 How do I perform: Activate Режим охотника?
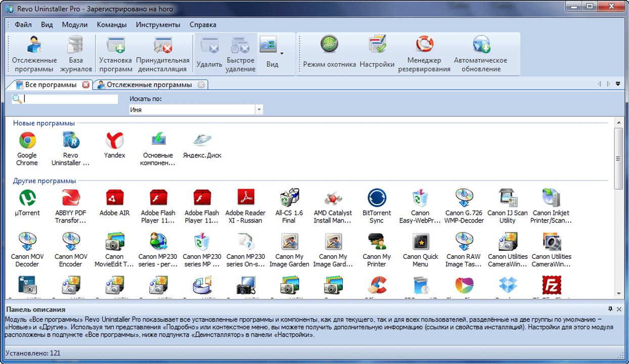click(330, 53)
